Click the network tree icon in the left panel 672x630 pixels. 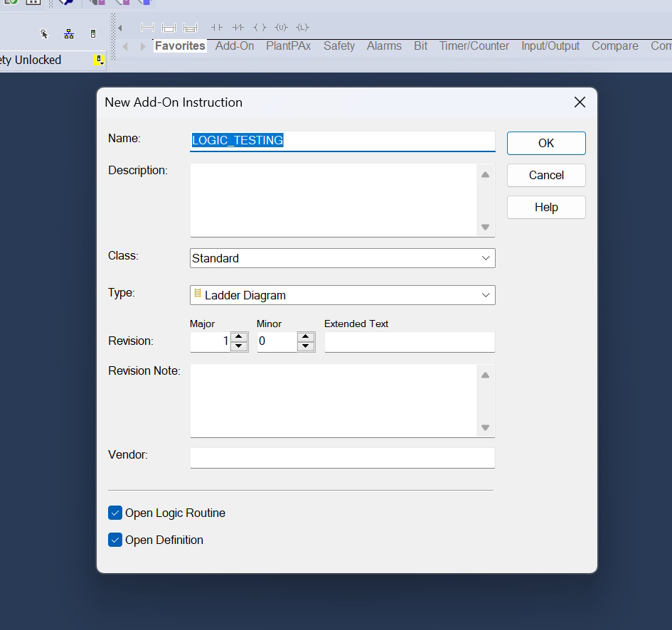pyautogui.click(x=69, y=34)
